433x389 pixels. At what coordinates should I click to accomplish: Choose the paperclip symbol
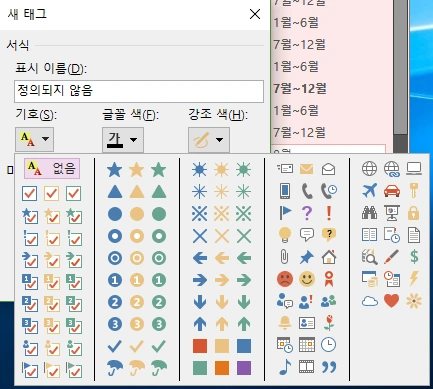click(x=285, y=257)
